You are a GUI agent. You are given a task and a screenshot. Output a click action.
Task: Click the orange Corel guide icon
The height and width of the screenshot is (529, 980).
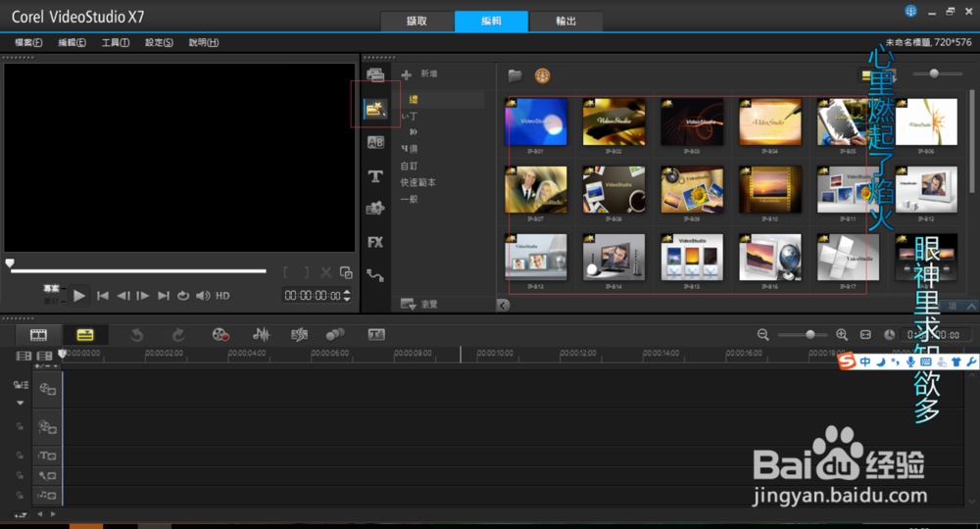[542, 75]
